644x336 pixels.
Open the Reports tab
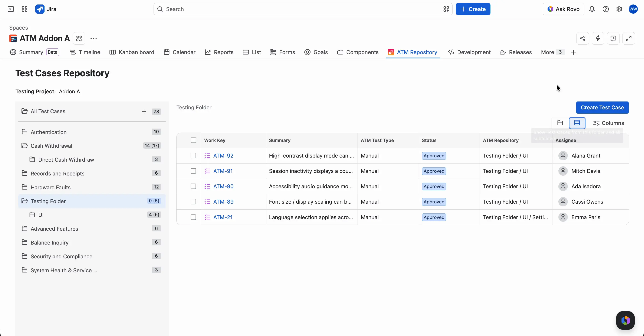coord(219,52)
